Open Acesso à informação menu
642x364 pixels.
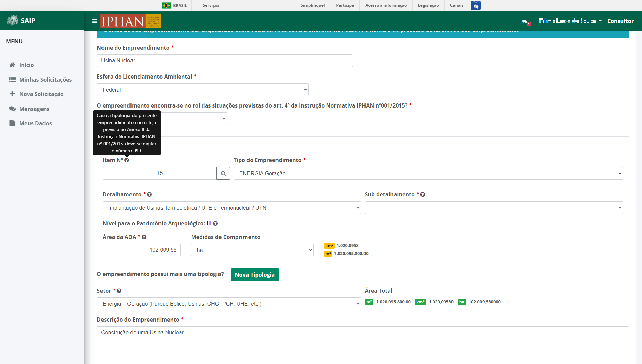coord(386,5)
